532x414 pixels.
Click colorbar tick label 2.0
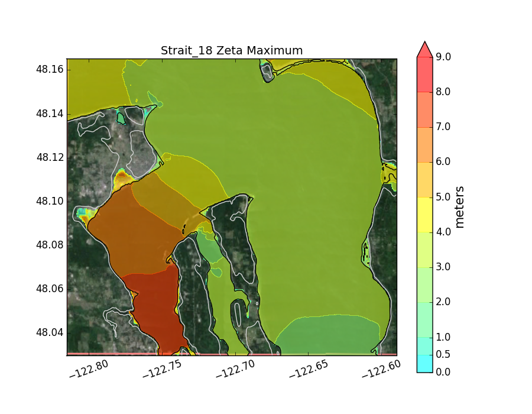click(x=443, y=302)
